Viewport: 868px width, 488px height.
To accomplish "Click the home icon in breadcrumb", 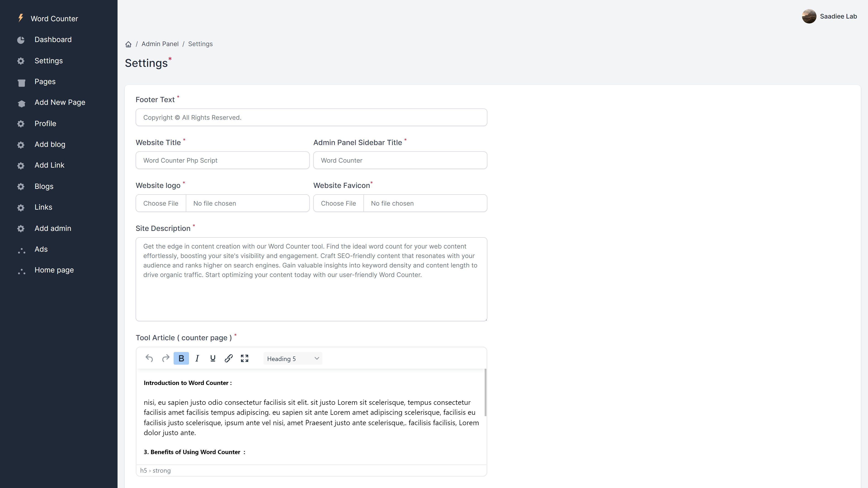I will [x=128, y=44].
